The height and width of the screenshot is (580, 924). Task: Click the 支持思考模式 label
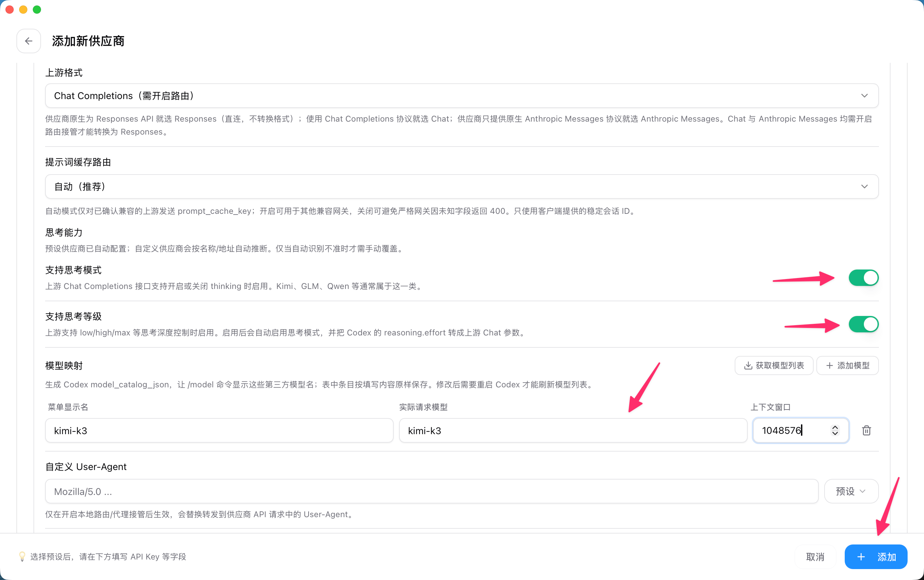point(73,270)
